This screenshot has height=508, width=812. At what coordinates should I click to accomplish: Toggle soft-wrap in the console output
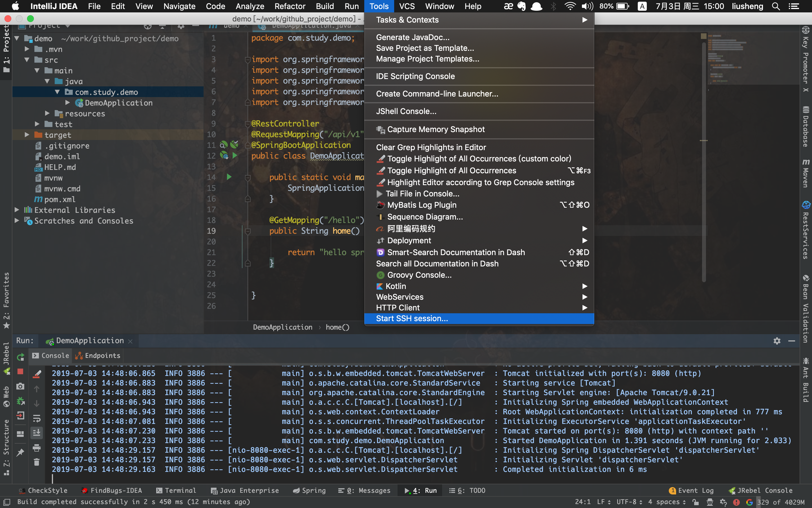coord(37,418)
